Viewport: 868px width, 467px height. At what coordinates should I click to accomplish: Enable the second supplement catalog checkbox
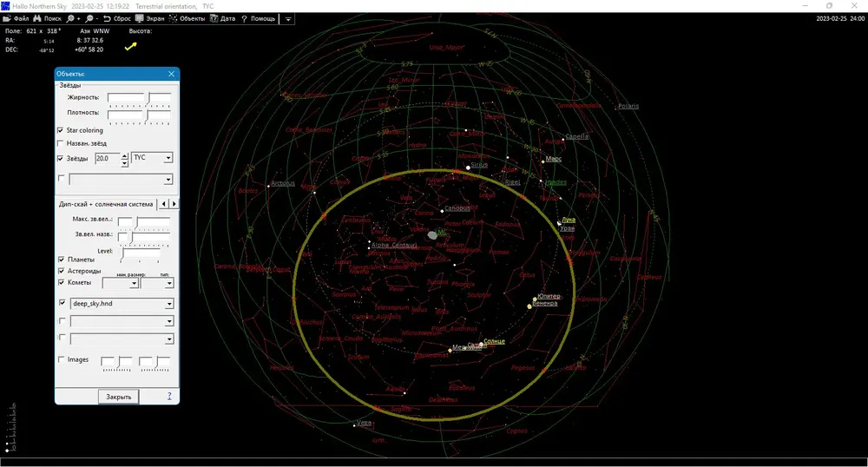coord(62,320)
